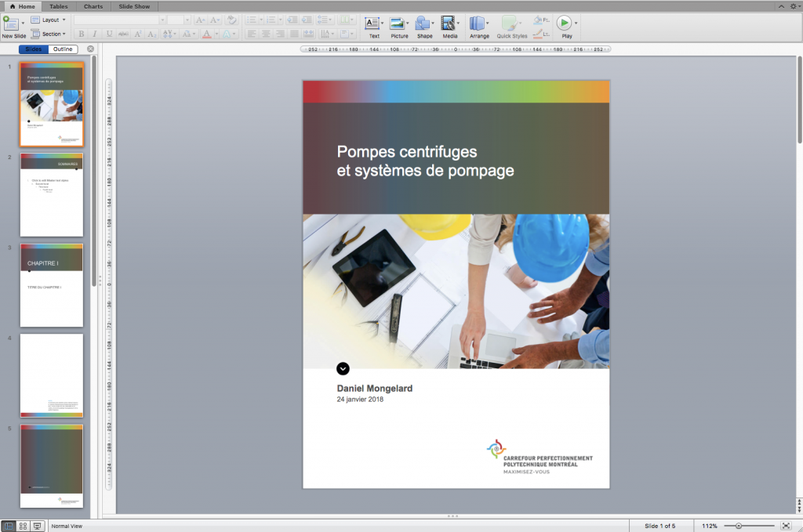Apply numbered list

[x=271, y=20]
